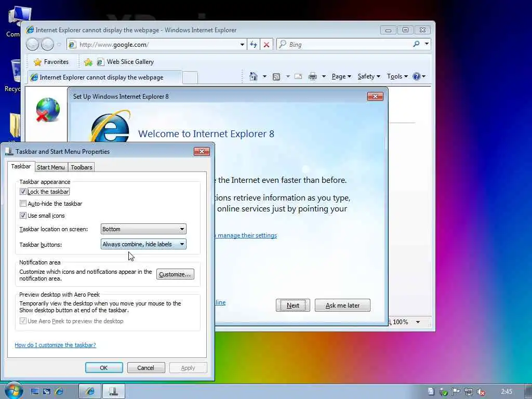Switch to the Toolbars tab

click(x=82, y=167)
